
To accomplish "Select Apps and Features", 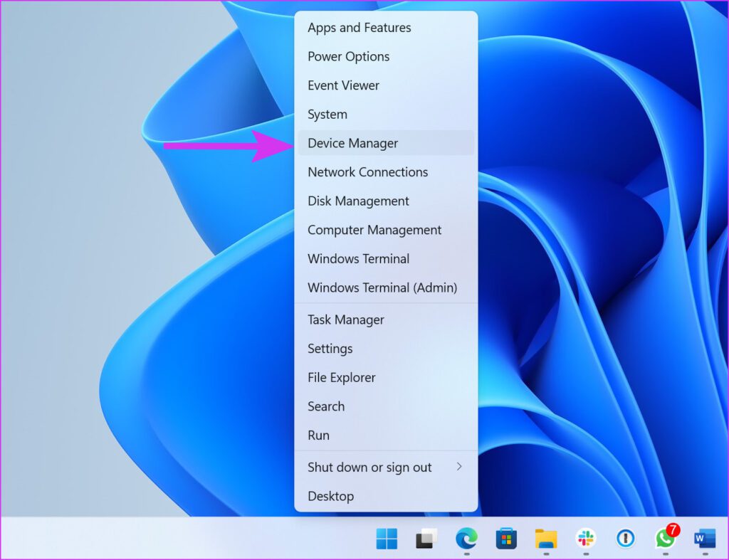I will coord(359,28).
